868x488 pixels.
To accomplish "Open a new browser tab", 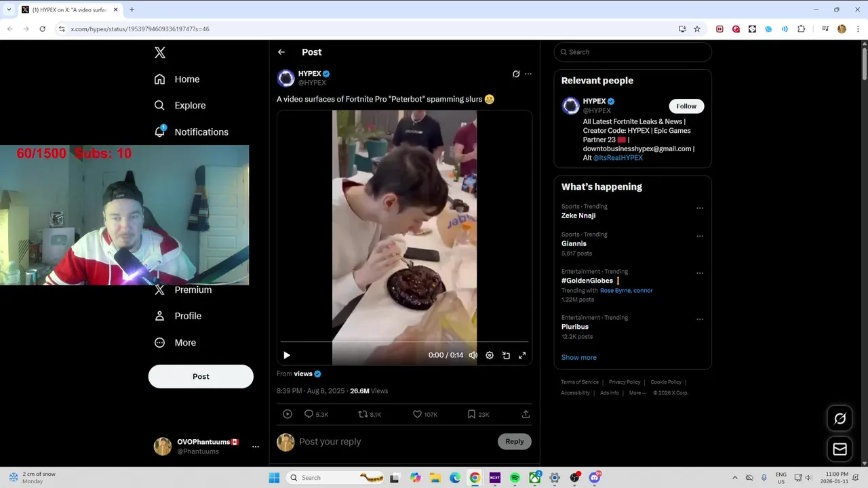I will tap(132, 9).
